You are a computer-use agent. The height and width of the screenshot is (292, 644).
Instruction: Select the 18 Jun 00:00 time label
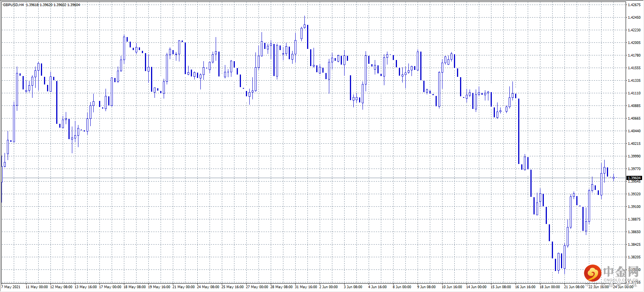[x=550, y=287]
